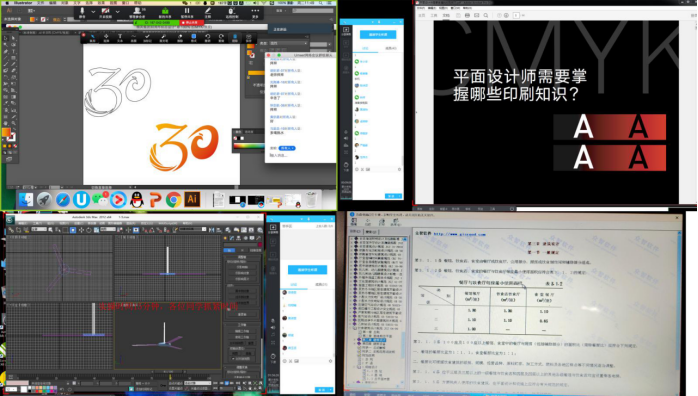Click the print icon in the PDF viewer toolbar
The height and width of the screenshot is (396, 698).
[x=467, y=15]
